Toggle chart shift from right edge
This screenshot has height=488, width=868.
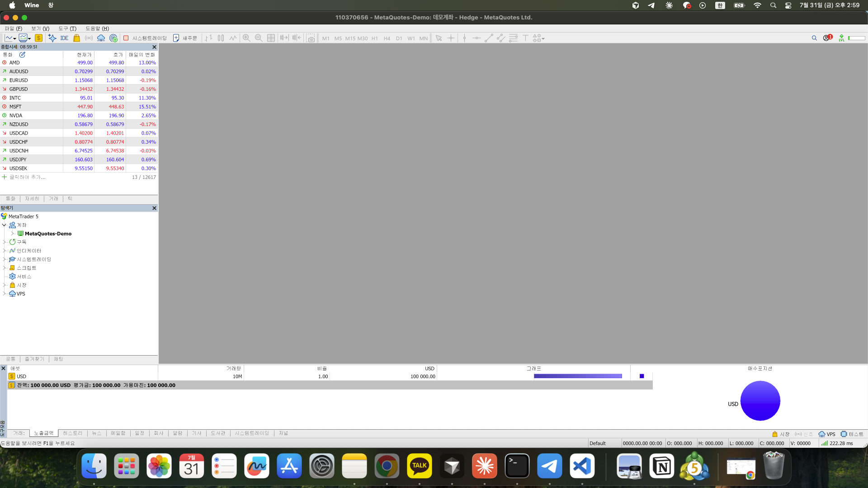[x=297, y=38]
